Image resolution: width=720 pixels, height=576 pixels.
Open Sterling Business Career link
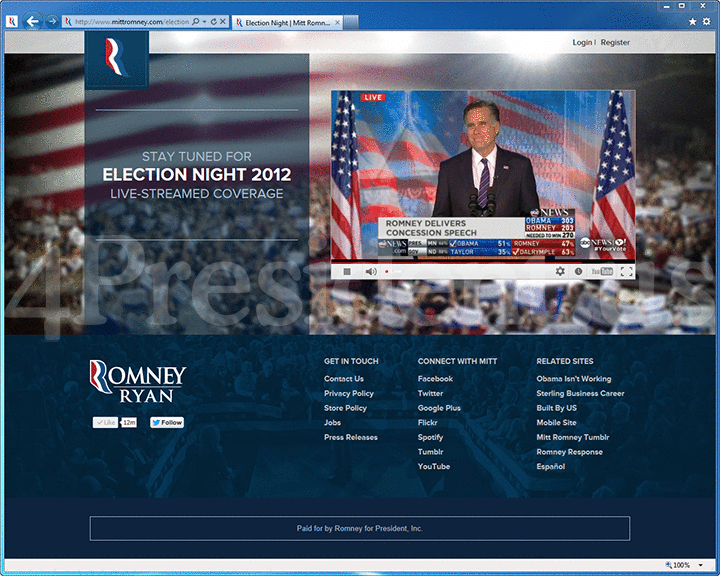(580, 394)
